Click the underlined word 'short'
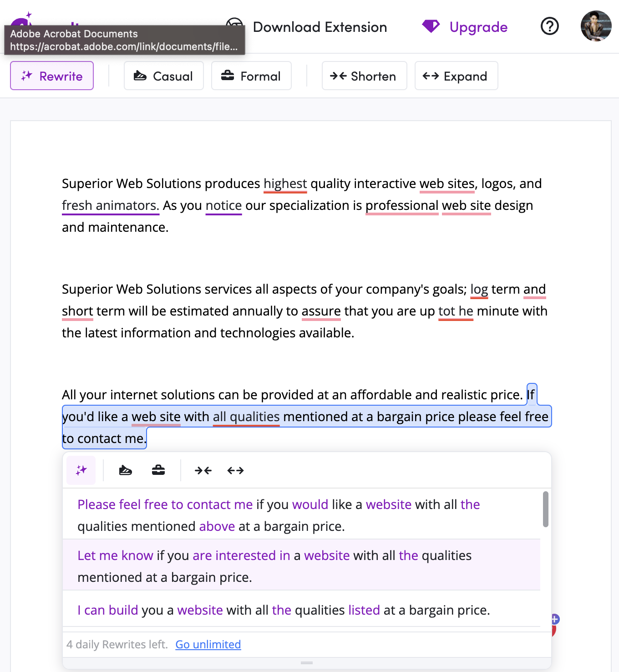Image resolution: width=619 pixels, height=672 pixels. coord(77,311)
